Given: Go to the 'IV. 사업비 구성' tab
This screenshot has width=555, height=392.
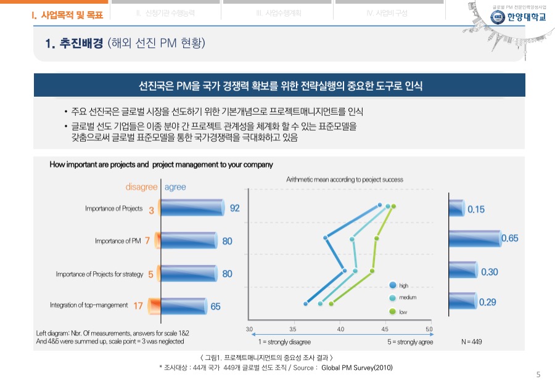Looking at the screenshot, I should point(387,14).
